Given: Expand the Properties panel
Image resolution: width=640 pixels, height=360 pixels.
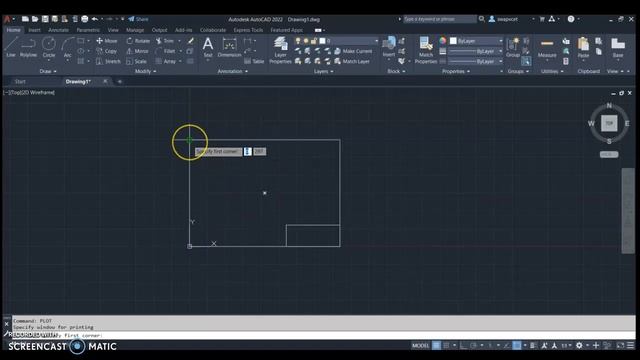Looking at the screenshot, I should pos(456,71).
